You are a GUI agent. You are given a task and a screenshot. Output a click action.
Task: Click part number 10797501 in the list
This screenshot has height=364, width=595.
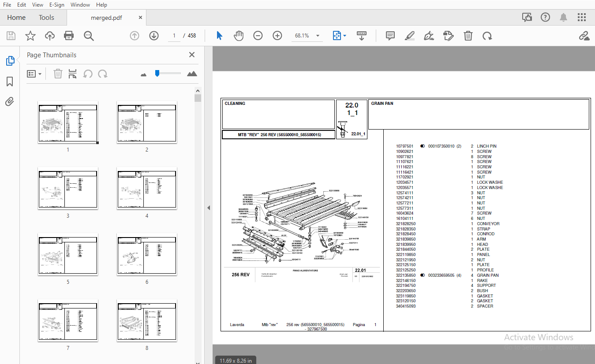point(404,146)
